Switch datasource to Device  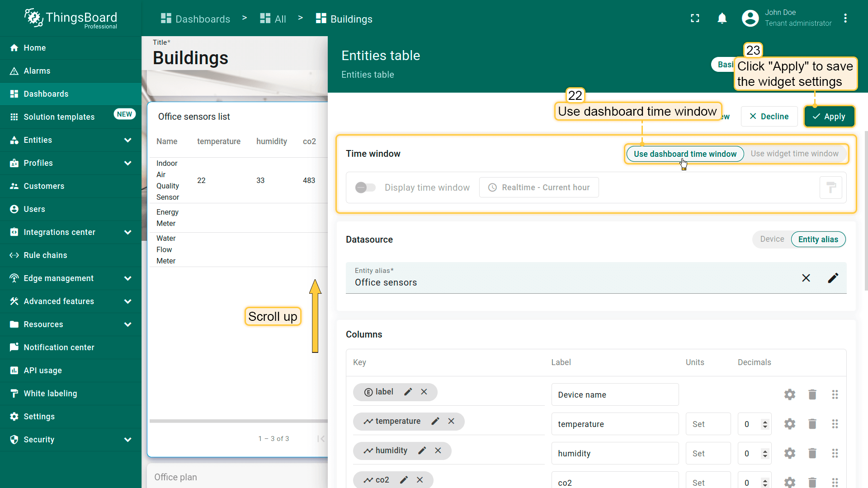click(x=772, y=239)
